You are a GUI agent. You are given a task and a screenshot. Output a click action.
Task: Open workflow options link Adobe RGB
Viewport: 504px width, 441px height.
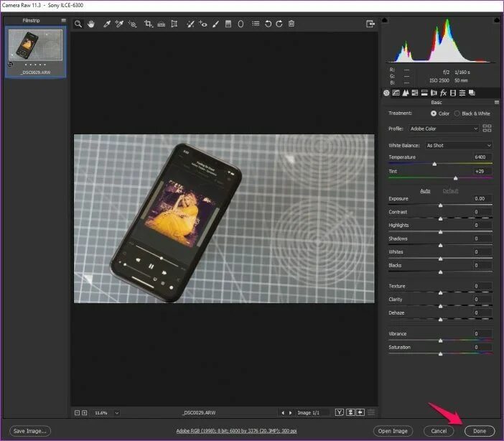[x=237, y=431]
